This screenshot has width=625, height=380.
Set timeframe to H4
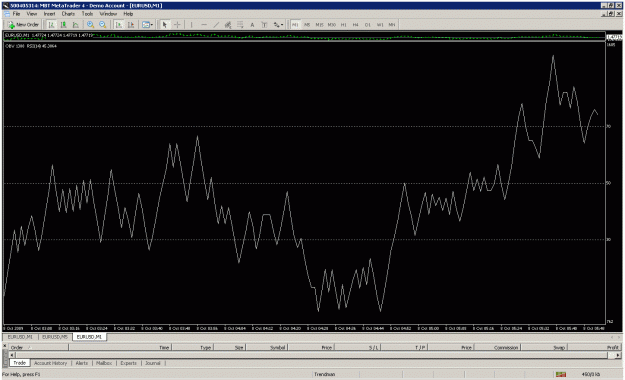pos(356,25)
